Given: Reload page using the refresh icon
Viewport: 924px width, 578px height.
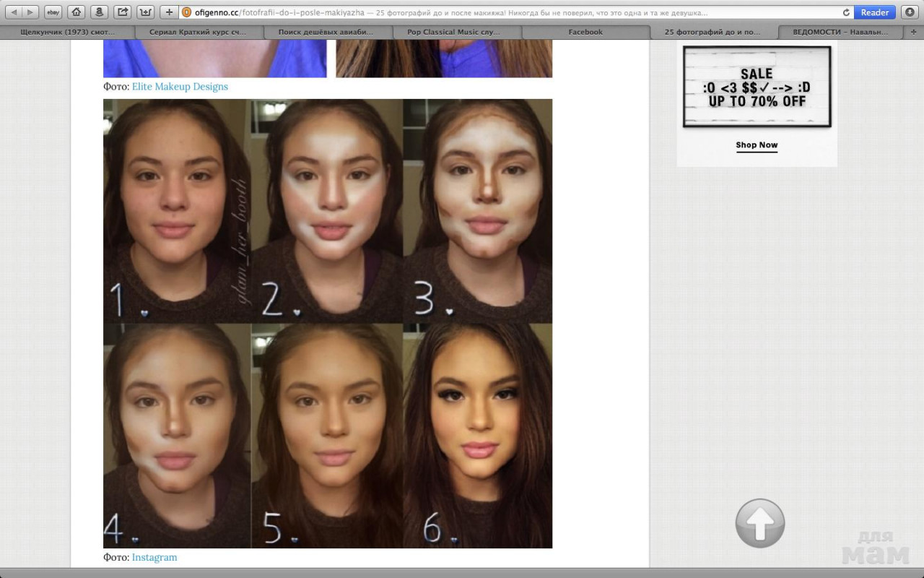Looking at the screenshot, I should click(x=846, y=12).
